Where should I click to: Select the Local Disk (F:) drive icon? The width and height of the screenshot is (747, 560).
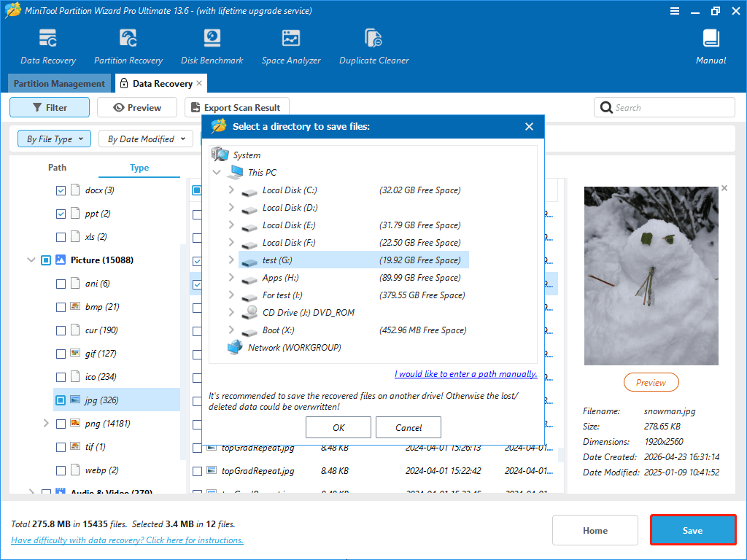point(249,244)
